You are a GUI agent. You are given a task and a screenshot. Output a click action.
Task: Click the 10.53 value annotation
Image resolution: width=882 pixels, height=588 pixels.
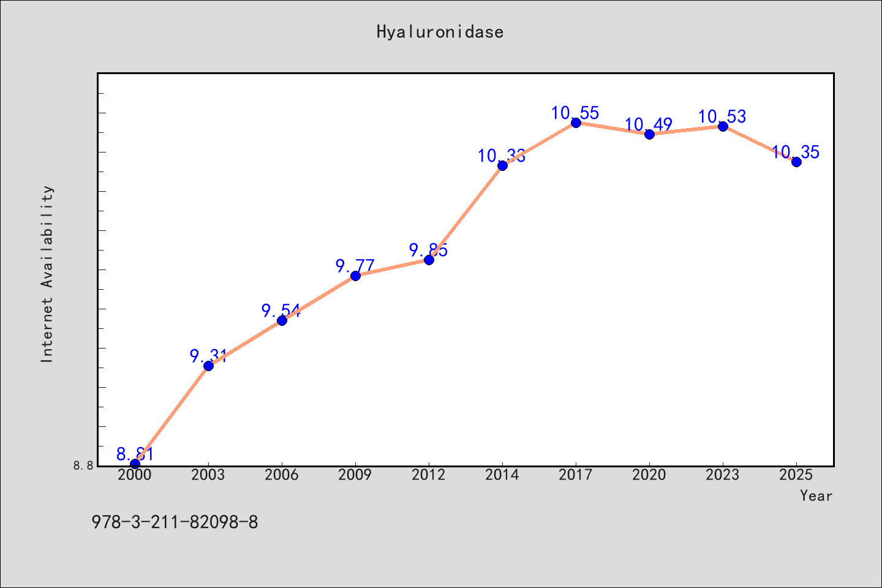tap(722, 116)
